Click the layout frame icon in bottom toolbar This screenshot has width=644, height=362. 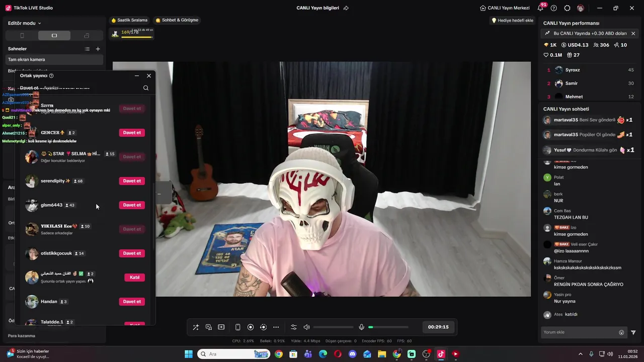click(x=221, y=327)
